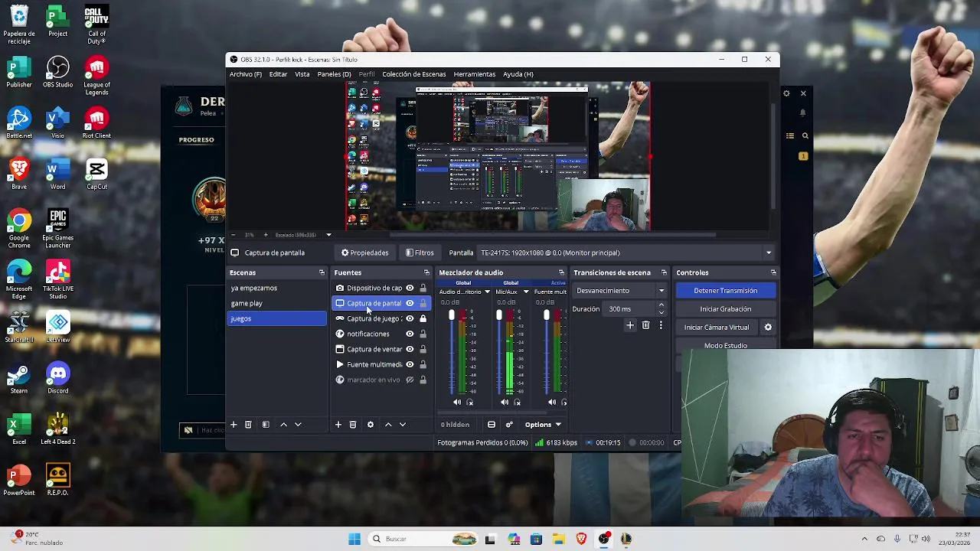980x551 pixels.
Task: Switch audio mixer layout icon
Action: pyautogui.click(x=492, y=425)
